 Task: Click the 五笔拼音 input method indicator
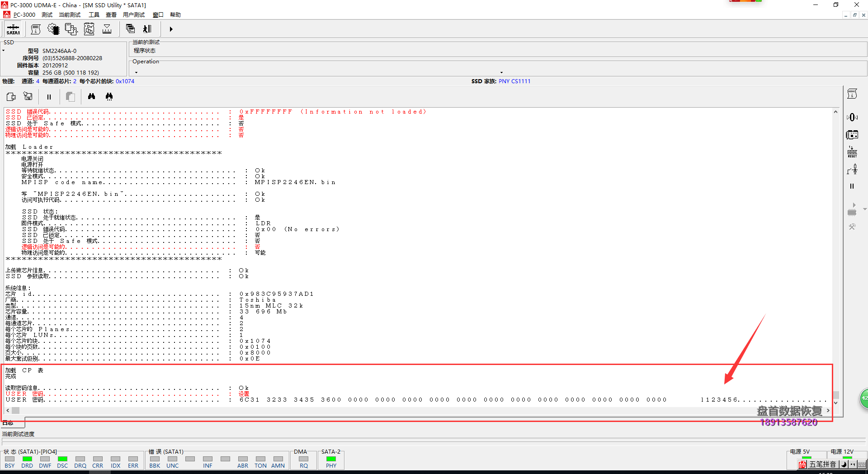click(x=822, y=465)
